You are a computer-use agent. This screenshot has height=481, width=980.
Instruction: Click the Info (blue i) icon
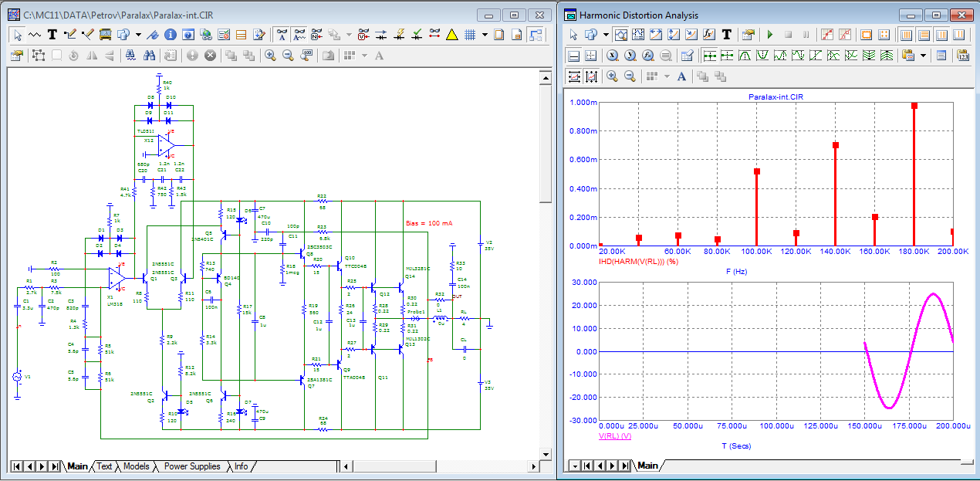tap(170, 34)
